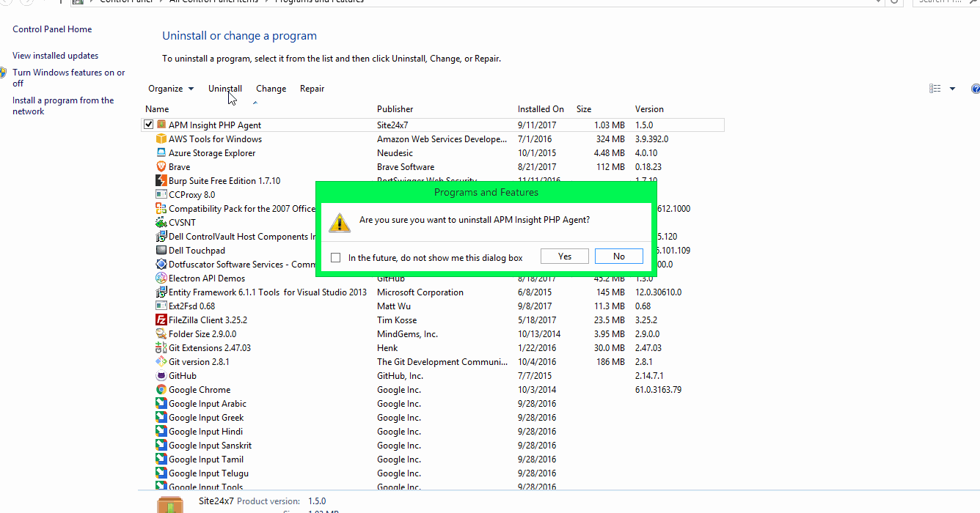980x513 pixels.
Task: Open the View installed updates link
Action: pyautogui.click(x=55, y=55)
